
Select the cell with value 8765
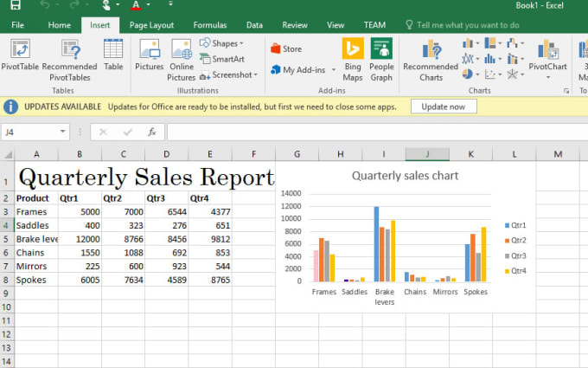210,280
